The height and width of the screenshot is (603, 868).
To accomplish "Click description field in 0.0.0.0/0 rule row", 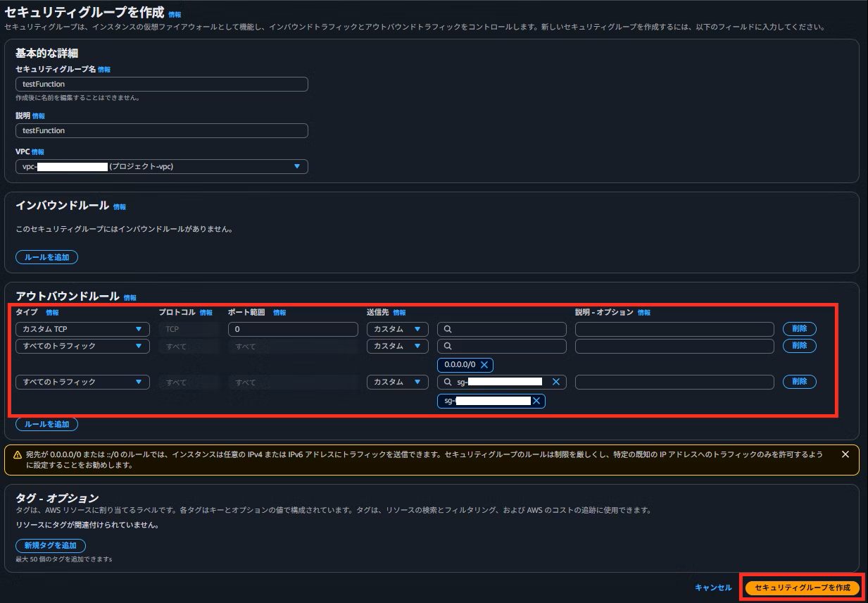I will pyautogui.click(x=674, y=346).
